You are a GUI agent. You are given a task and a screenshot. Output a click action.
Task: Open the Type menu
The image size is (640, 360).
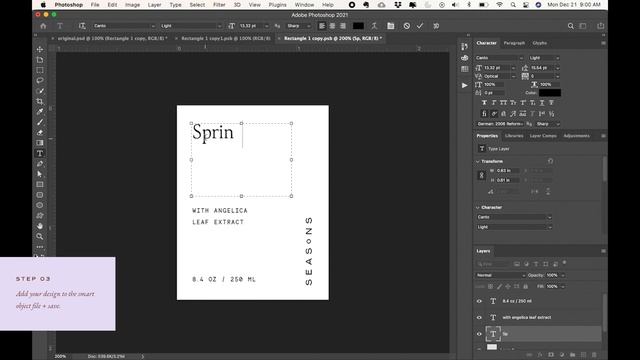pos(176,5)
